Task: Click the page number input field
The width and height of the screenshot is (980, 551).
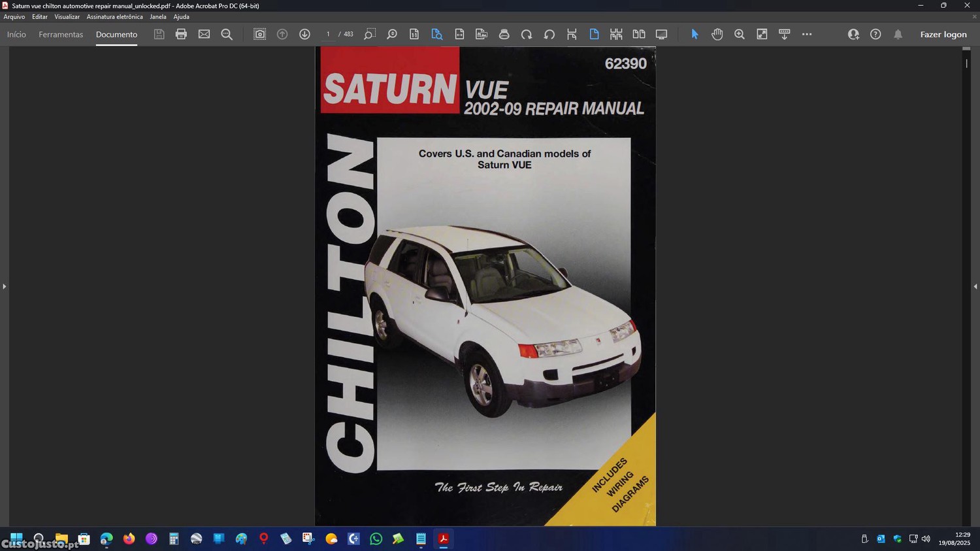Action: pyautogui.click(x=328, y=34)
